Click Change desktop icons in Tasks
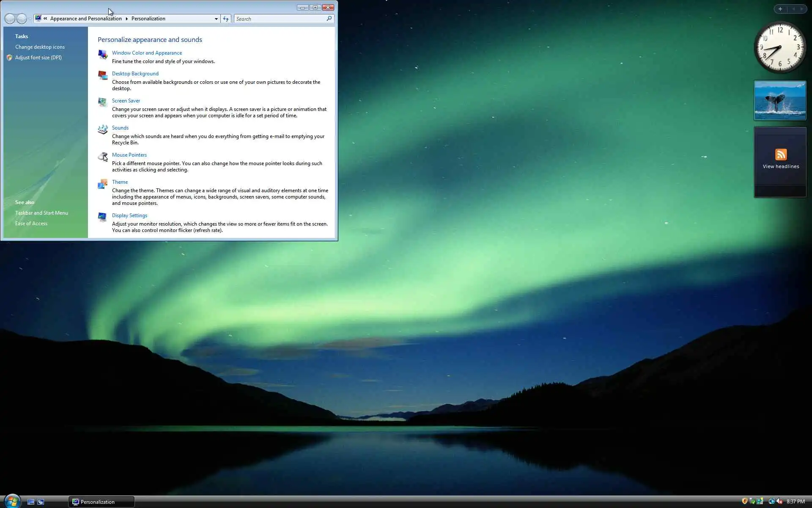This screenshot has height=508, width=812. [x=40, y=47]
